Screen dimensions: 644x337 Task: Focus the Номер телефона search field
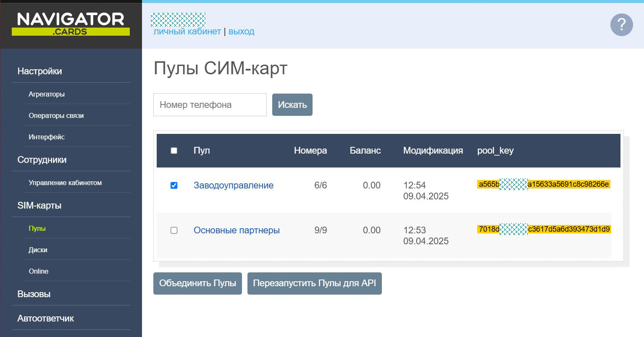(210, 105)
